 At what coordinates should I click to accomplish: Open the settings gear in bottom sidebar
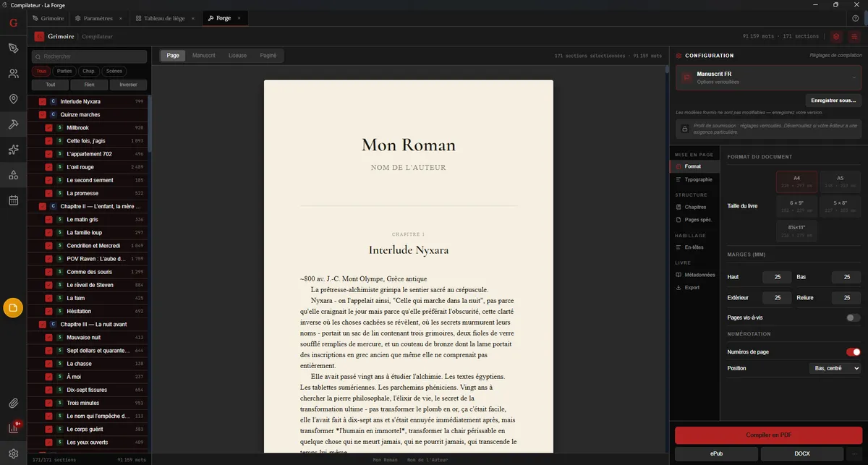[x=13, y=453]
